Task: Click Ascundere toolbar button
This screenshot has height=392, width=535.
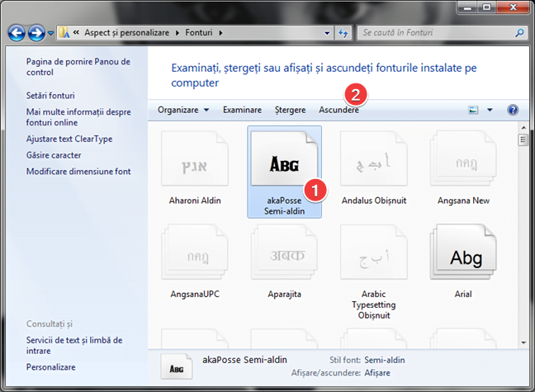Action: pyautogui.click(x=339, y=110)
